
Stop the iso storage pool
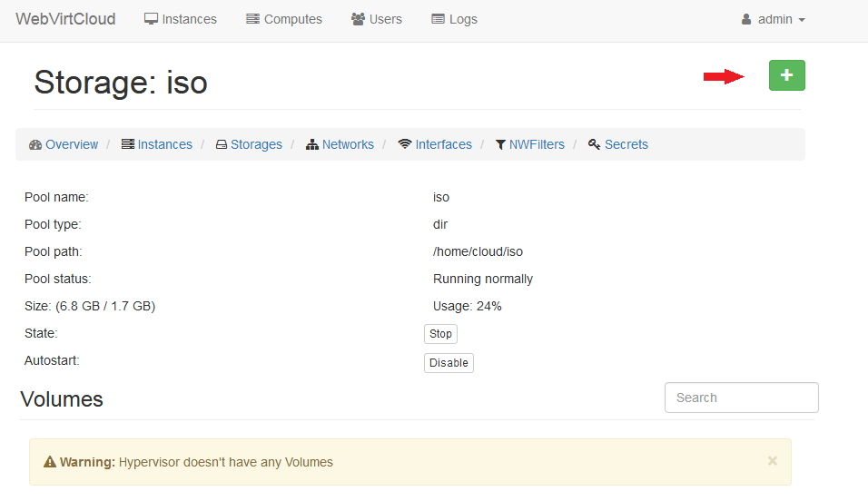(440, 334)
